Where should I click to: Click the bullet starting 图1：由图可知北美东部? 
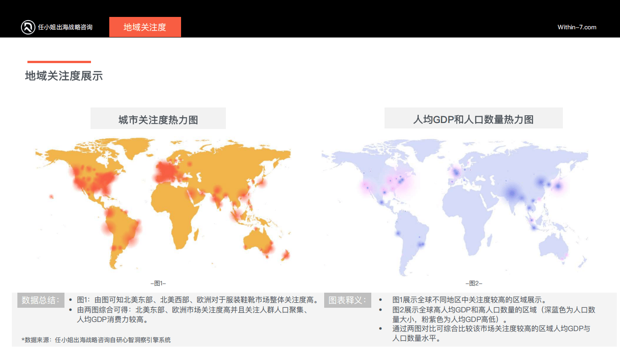click(x=198, y=300)
